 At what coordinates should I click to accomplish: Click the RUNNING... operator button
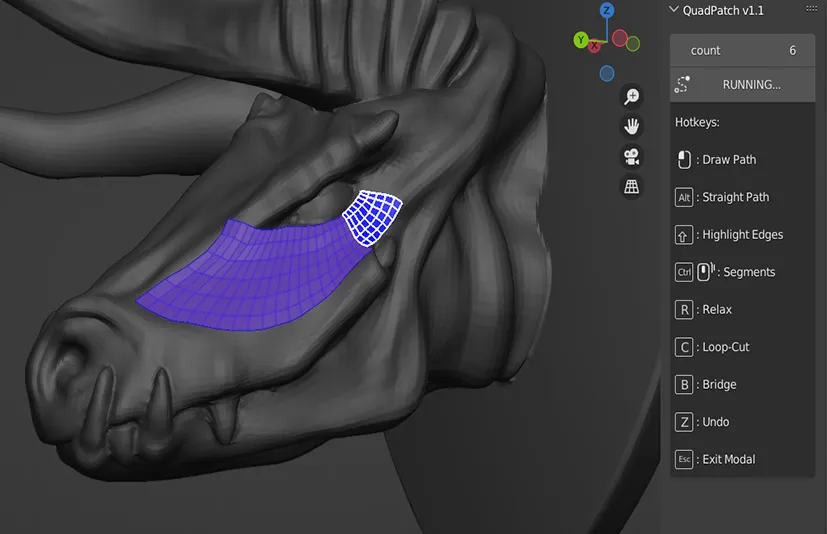coord(743,84)
